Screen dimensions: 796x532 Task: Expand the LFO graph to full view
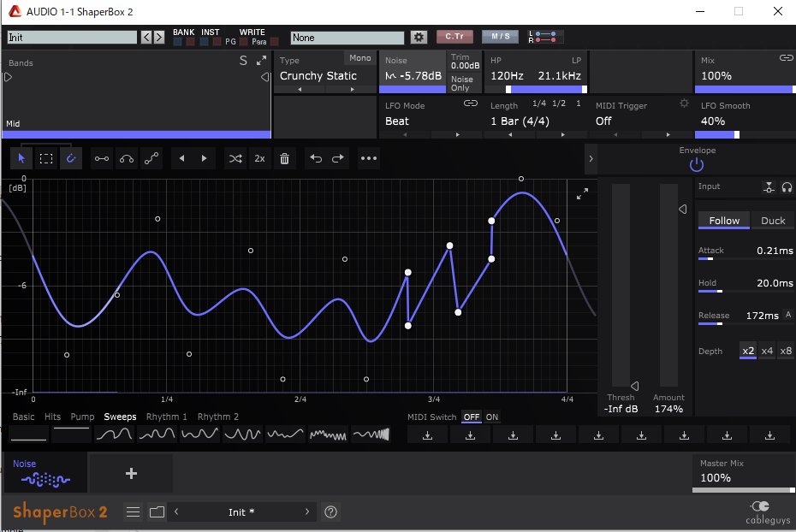(x=582, y=194)
